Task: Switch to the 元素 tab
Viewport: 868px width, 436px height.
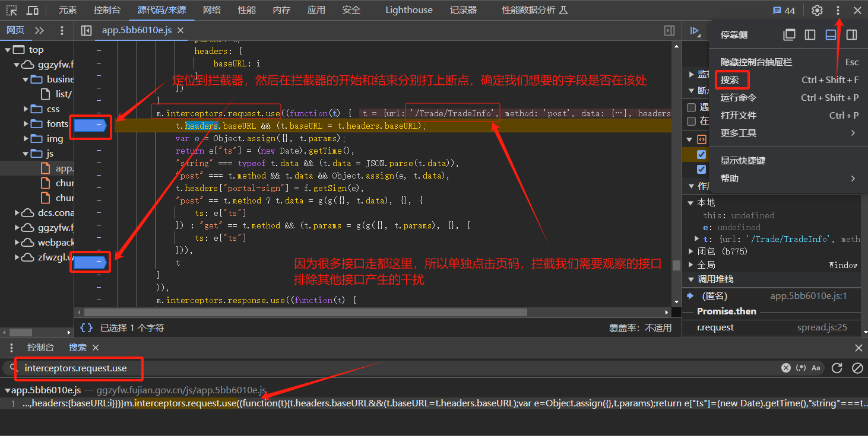Action: point(68,10)
